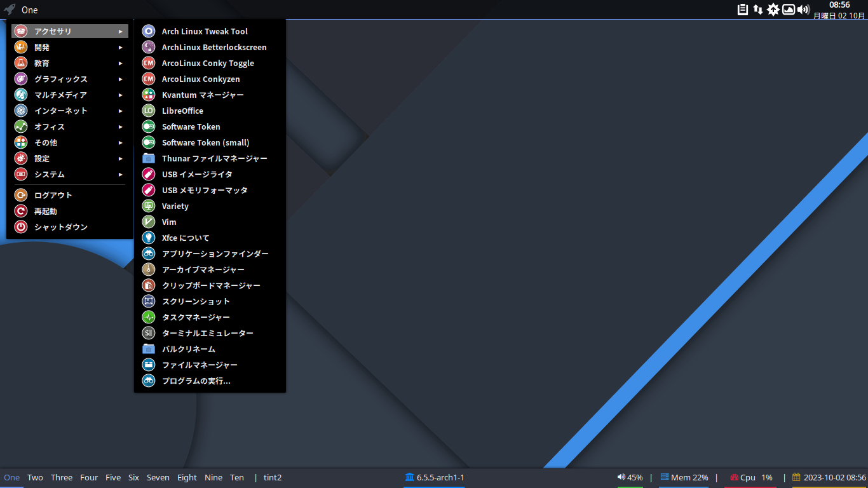868x488 pixels.
Task: Expand the マルチメディア submenu arrow
Action: point(121,95)
